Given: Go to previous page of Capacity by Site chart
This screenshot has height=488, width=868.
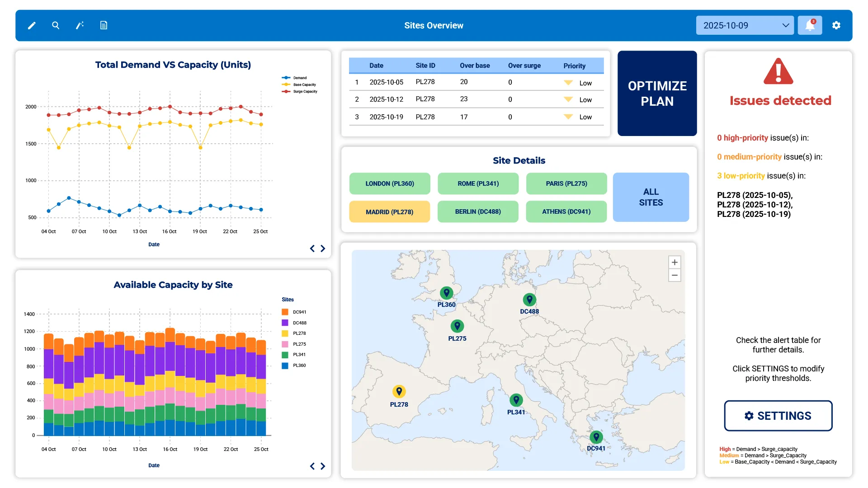Looking at the screenshot, I should [x=312, y=466].
